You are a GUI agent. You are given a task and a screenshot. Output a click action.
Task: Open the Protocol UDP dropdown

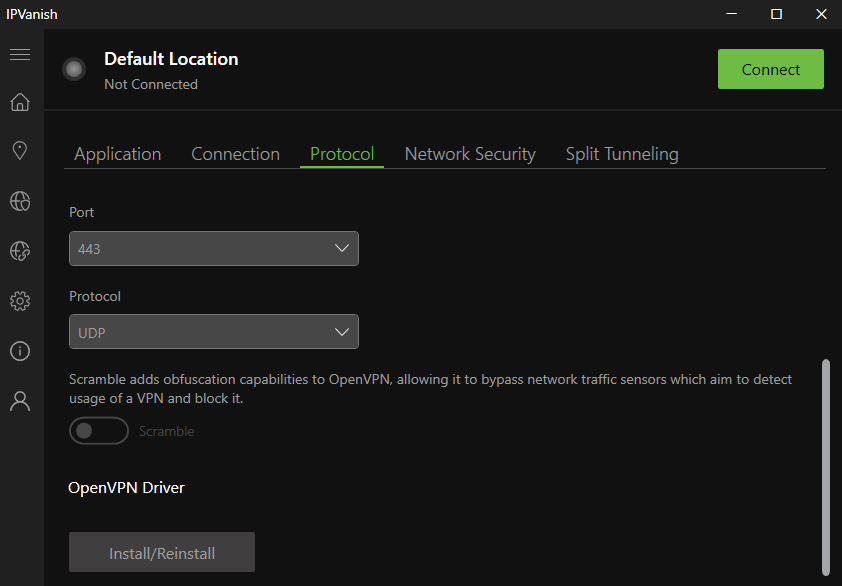pyautogui.click(x=214, y=332)
